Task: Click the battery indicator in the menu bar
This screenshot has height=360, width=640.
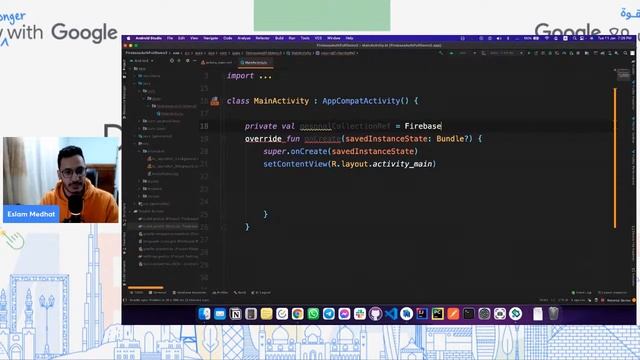Action: pyautogui.click(x=531, y=38)
